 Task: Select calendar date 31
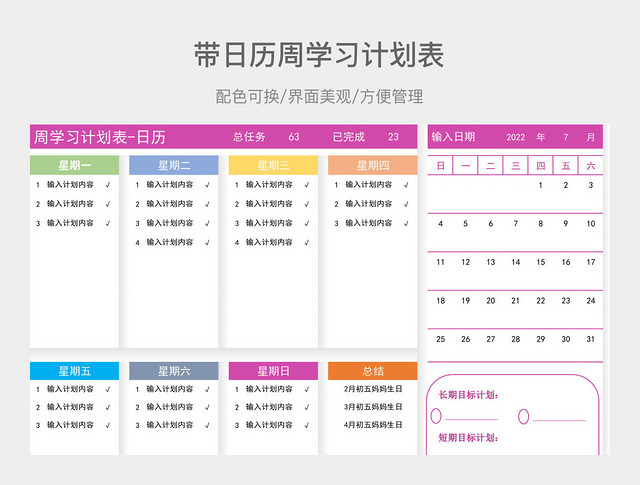coord(591,339)
